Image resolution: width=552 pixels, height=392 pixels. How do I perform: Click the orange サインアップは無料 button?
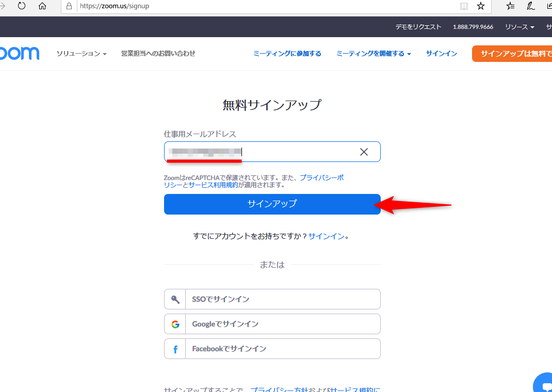512,54
